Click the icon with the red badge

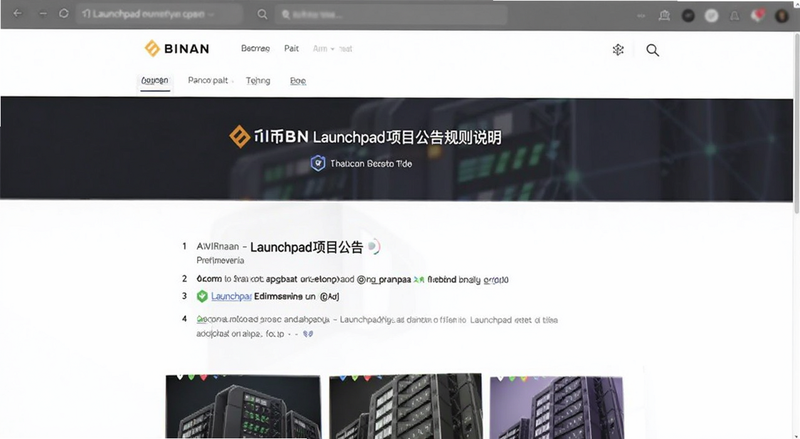(757, 15)
